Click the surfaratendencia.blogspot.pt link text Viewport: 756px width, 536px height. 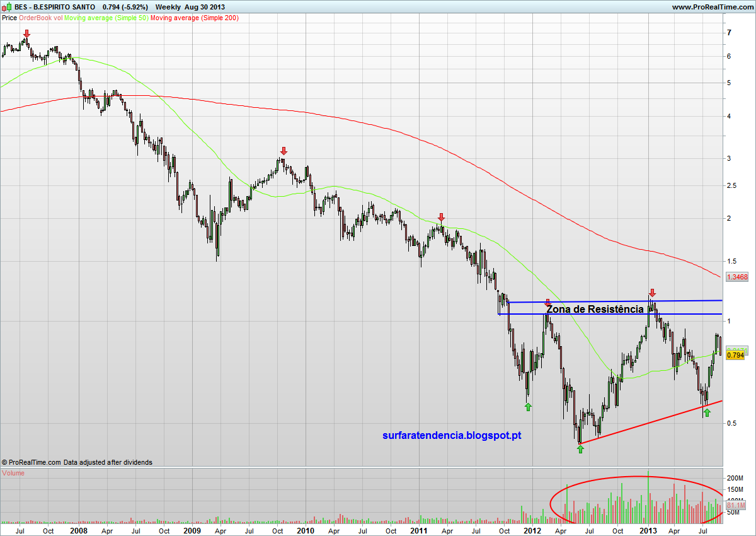[452, 435]
